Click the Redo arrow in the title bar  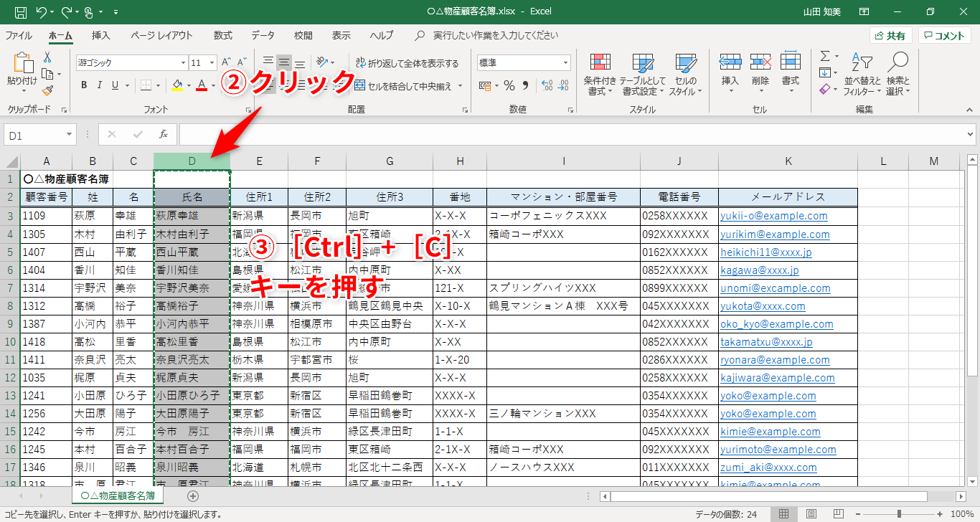[x=66, y=12]
